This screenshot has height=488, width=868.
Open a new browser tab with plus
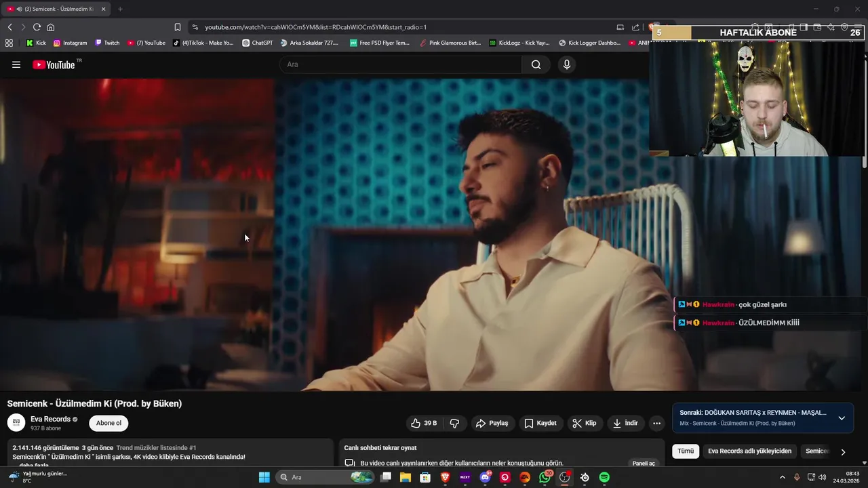120,9
